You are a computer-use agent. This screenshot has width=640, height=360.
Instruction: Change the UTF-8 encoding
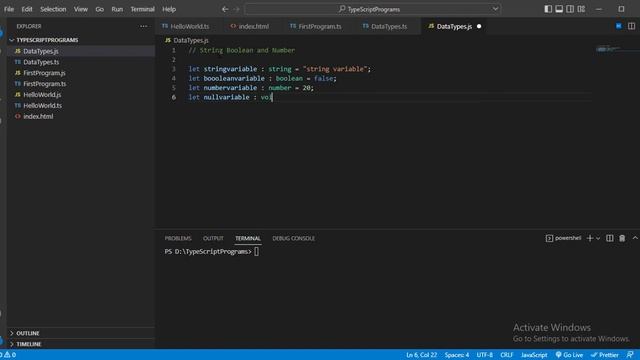[485, 355]
